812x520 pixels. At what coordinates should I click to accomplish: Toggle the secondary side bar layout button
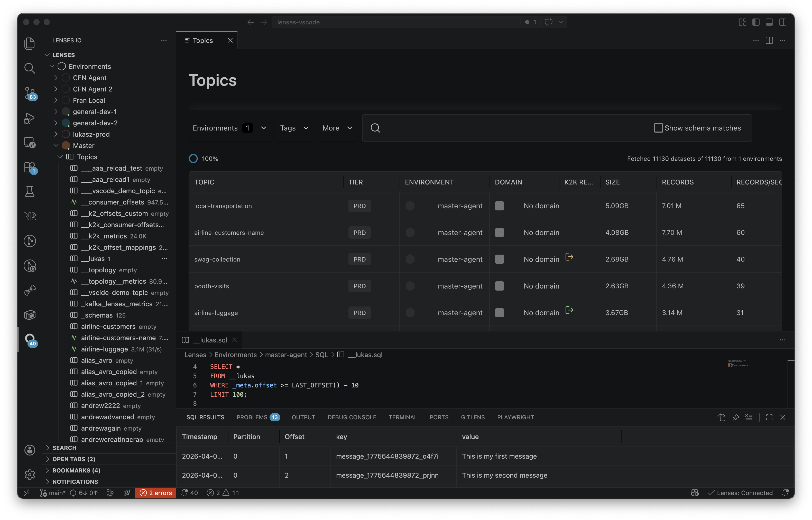[x=783, y=22]
